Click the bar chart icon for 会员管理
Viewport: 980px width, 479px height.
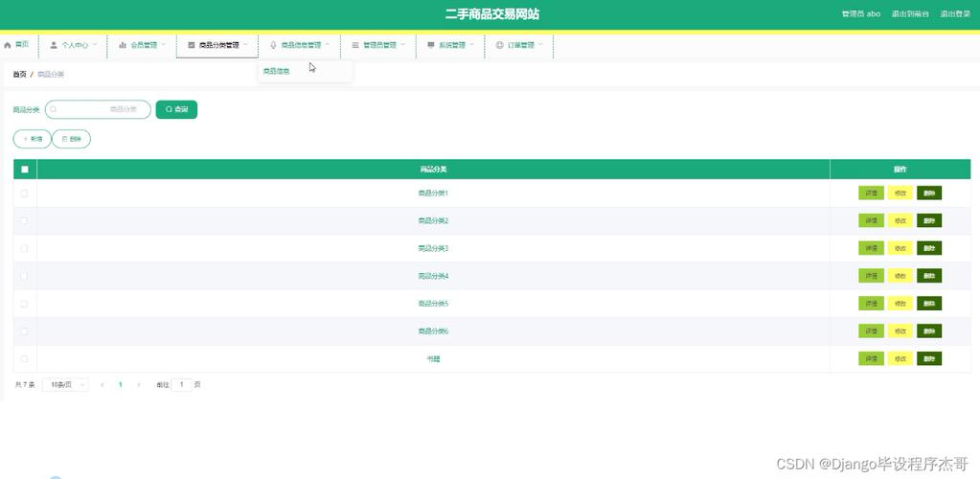(x=123, y=45)
